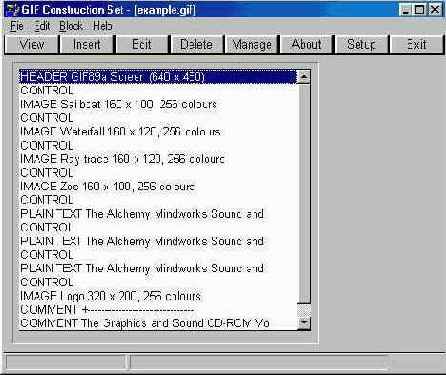Open the About dialog button
Viewport: 446px width, 375px height.
click(307, 45)
